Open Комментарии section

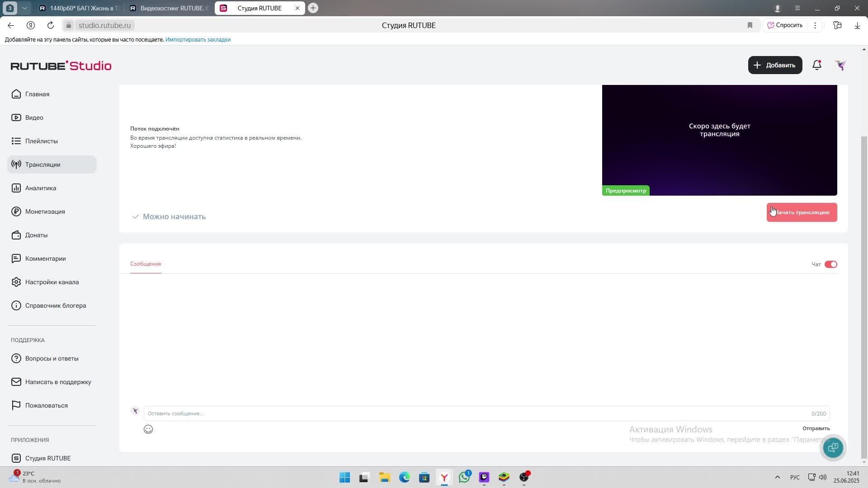coord(52,258)
